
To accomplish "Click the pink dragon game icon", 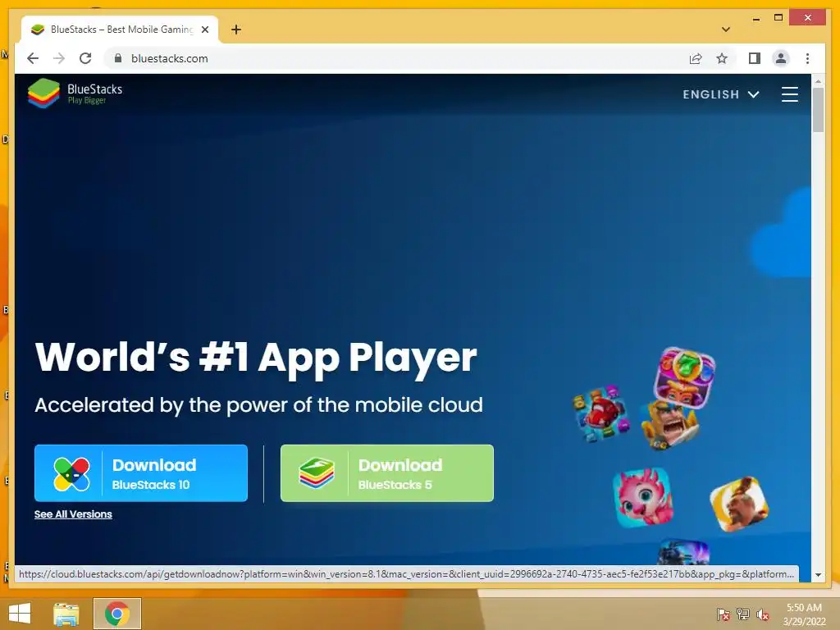I will point(643,497).
